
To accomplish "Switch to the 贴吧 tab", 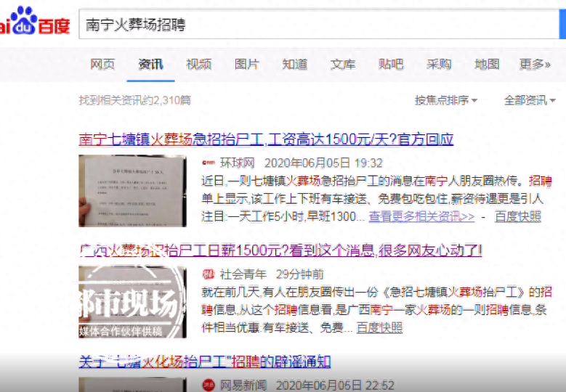I will (x=390, y=64).
